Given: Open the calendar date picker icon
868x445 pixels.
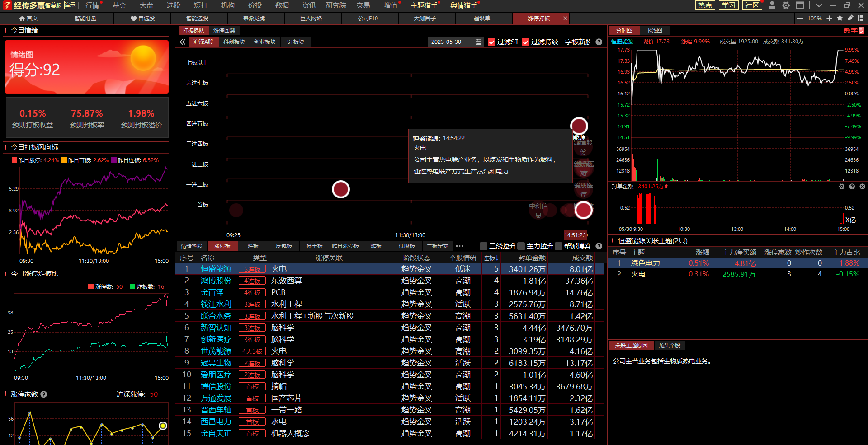Looking at the screenshot, I should (x=478, y=42).
